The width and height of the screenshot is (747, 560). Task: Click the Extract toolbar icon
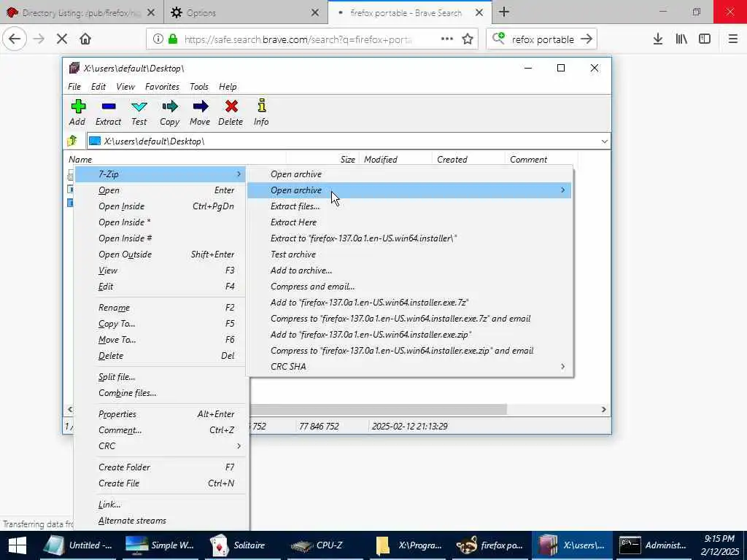coord(108,112)
